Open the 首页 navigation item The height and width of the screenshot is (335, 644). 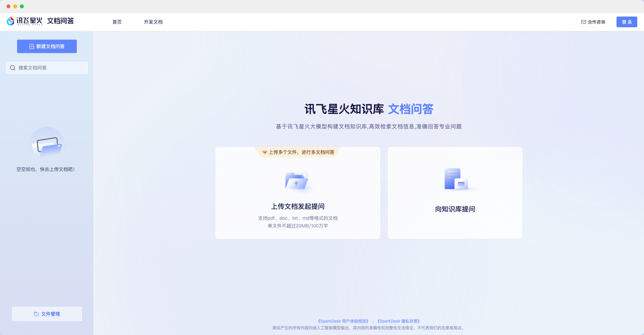(117, 22)
